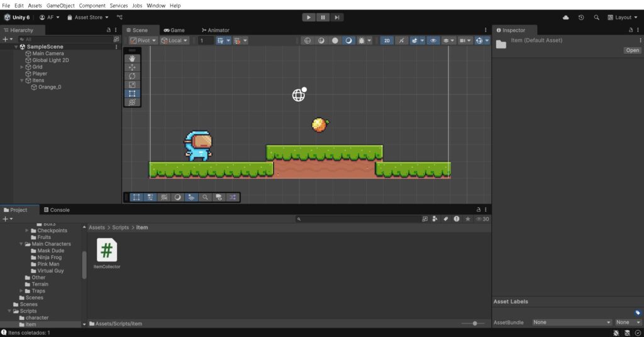Expand the Grid object in Hierarchy
644x337 pixels.
[22, 67]
